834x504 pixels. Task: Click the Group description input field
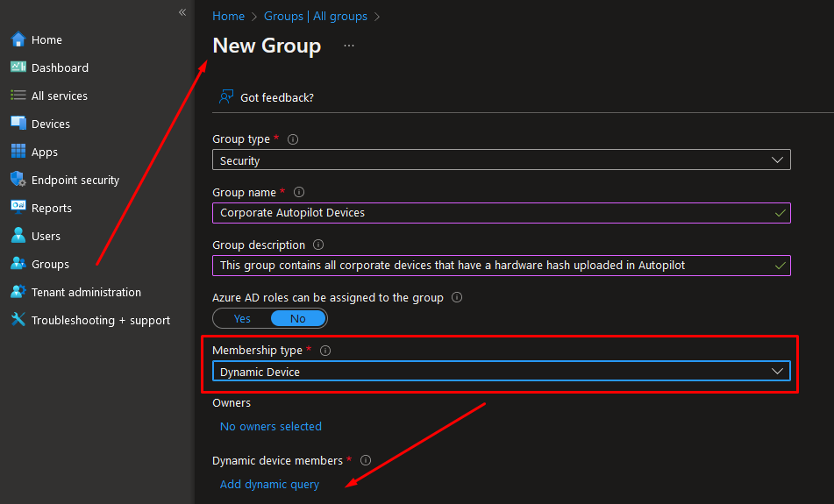[x=501, y=266]
